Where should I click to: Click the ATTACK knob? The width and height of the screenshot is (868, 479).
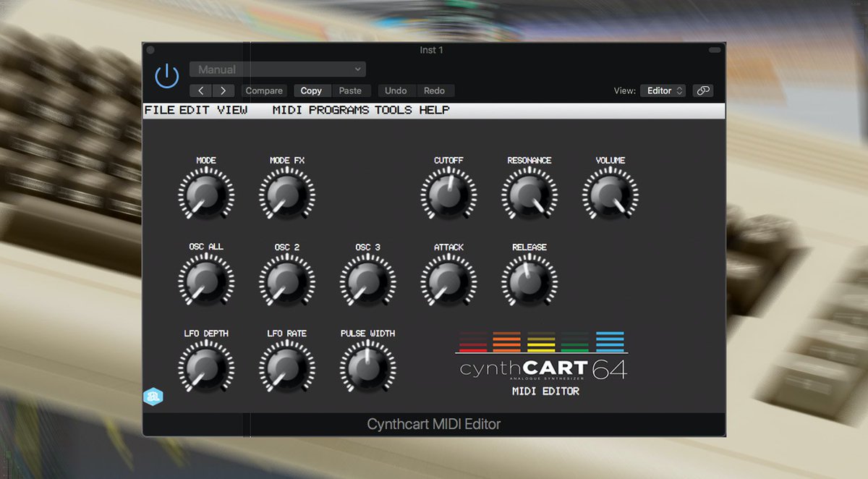pos(448,281)
